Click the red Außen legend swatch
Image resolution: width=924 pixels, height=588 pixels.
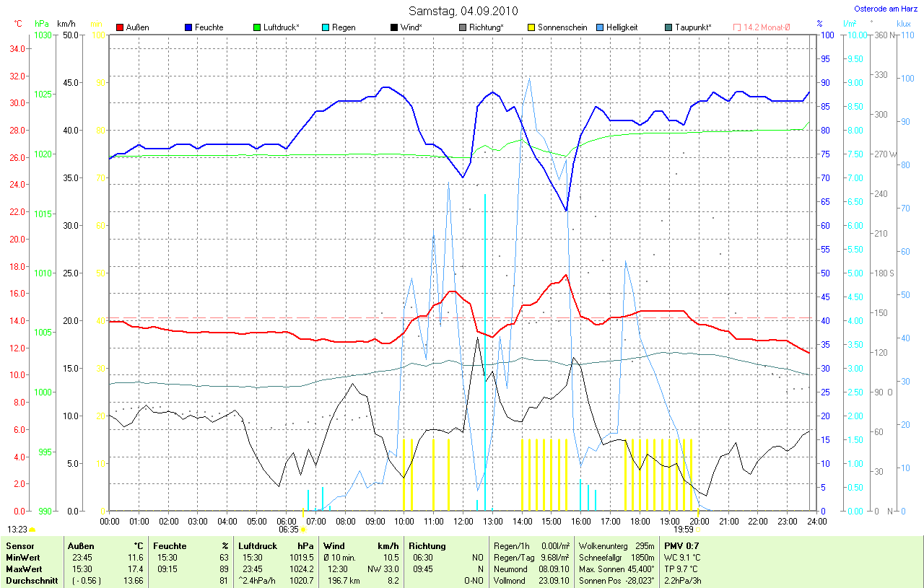(x=120, y=27)
